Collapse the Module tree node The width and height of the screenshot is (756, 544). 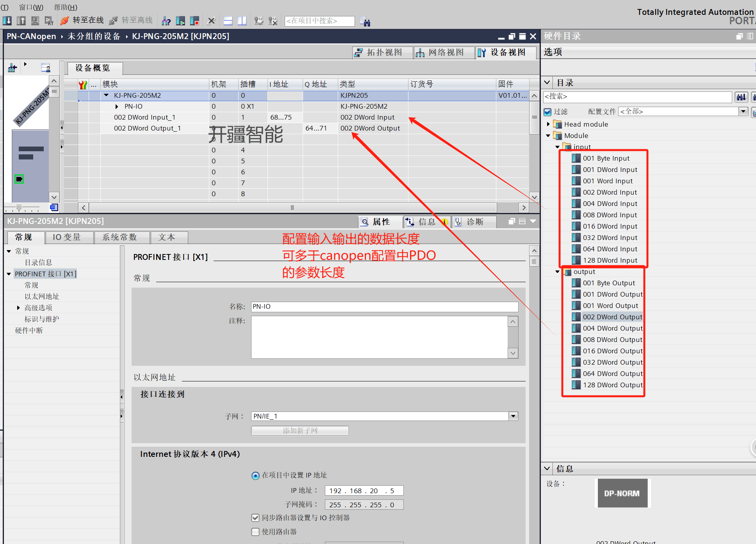pyautogui.click(x=548, y=136)
